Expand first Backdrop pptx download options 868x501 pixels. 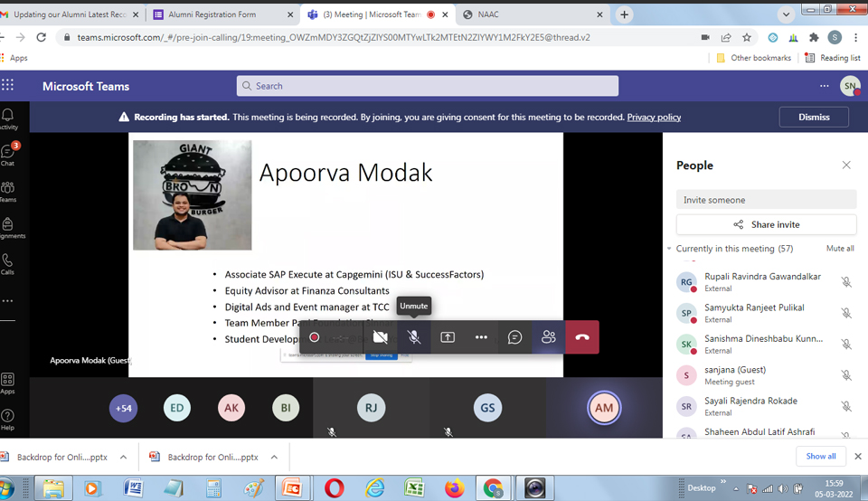124,457
